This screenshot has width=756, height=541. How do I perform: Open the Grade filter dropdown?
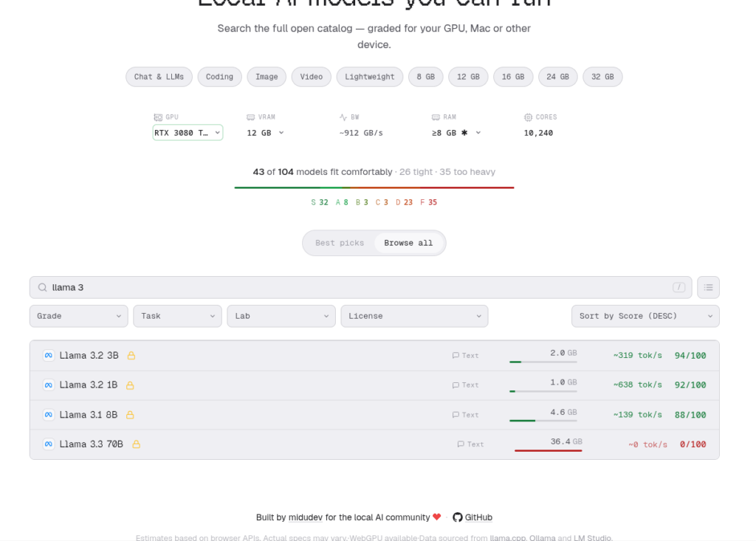[78, 317]
